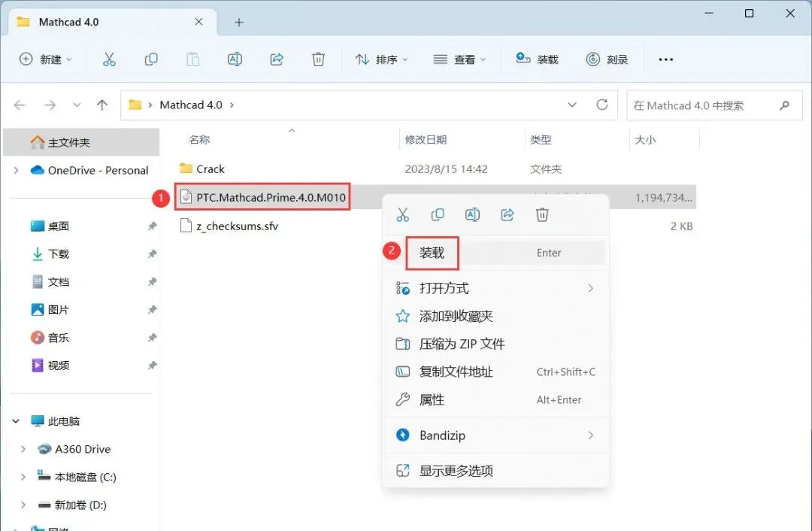Unpin 下载 using its pin icon
Image resolution: width=812 pixels, height=531 pixels.
click(152, 254)
